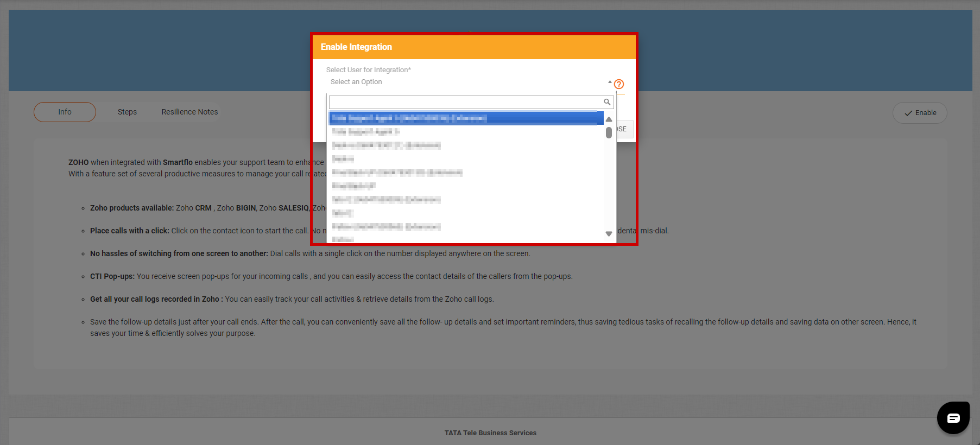
Task: Click the 'Zoho products available:' heading
Action: (x=132, y=208)
